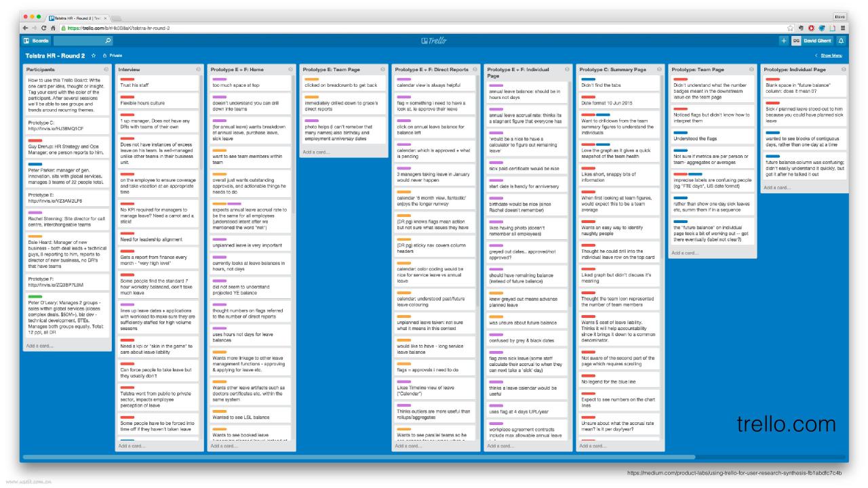
Task: Click the board horizontal scrollbar
Action: [358, 457]
